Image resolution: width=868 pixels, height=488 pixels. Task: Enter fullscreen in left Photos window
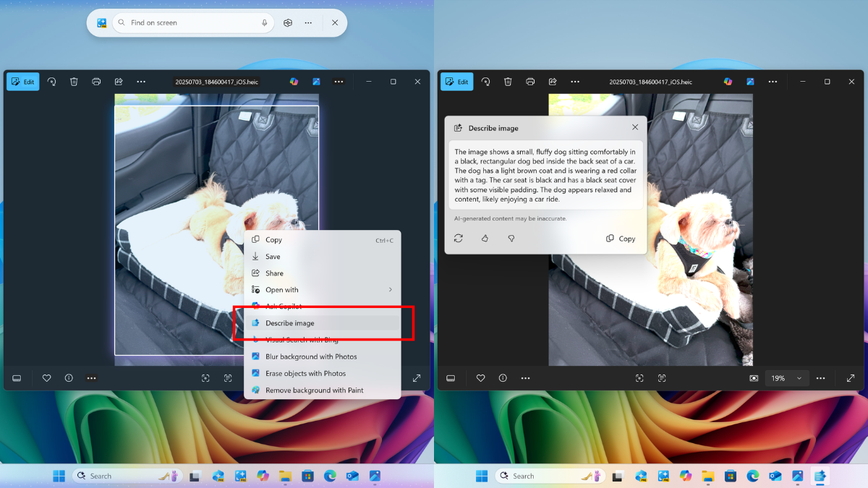(417, 378)
